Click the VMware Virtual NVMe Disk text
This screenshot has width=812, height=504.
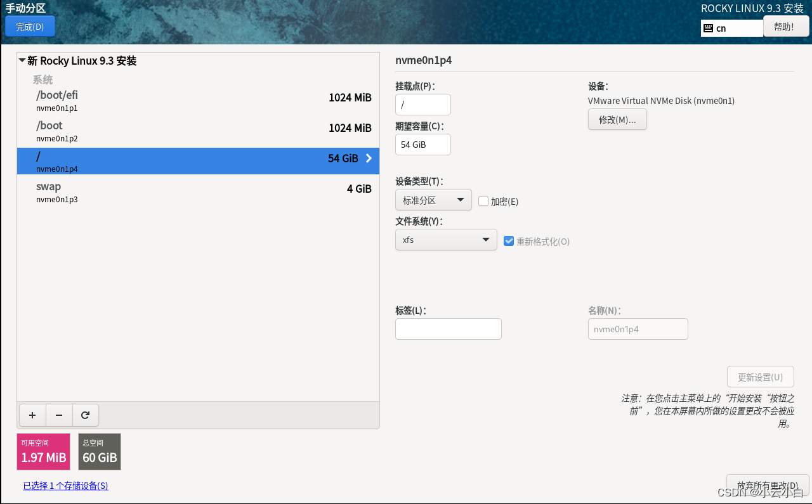661,101
